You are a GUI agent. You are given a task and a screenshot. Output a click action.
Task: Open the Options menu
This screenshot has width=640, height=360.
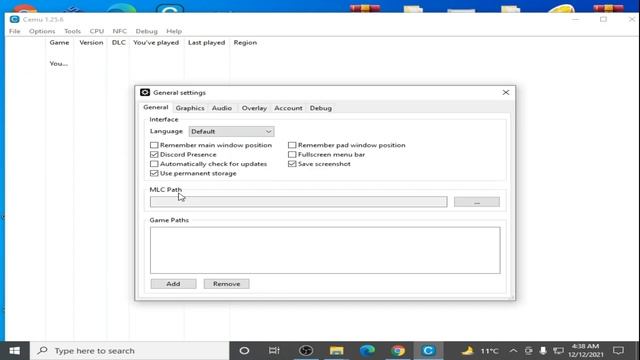[x=42, y=31]
